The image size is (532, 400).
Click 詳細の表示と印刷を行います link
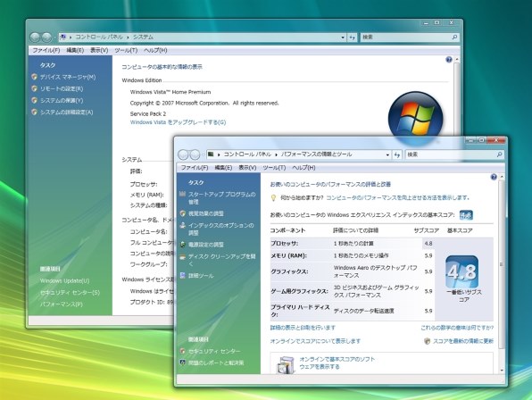pyautogui.click(x=303, y=328)
